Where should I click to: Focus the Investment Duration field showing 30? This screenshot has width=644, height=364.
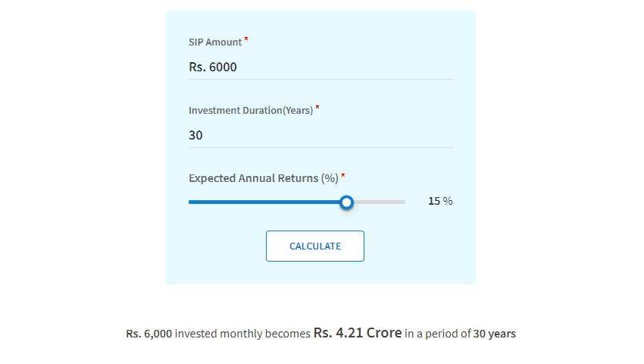[x=320, y=135]
